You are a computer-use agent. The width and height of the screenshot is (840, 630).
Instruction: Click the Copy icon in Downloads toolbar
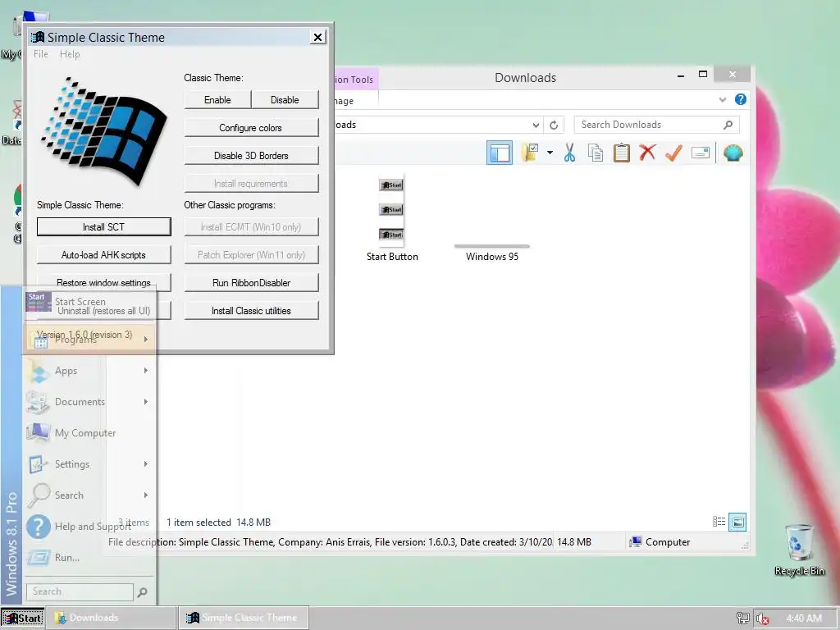[596, 153]
